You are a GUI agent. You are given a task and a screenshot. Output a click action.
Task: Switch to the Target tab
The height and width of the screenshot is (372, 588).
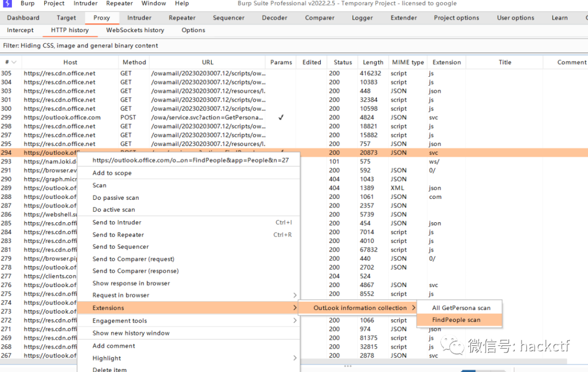[x=66, y=17]
